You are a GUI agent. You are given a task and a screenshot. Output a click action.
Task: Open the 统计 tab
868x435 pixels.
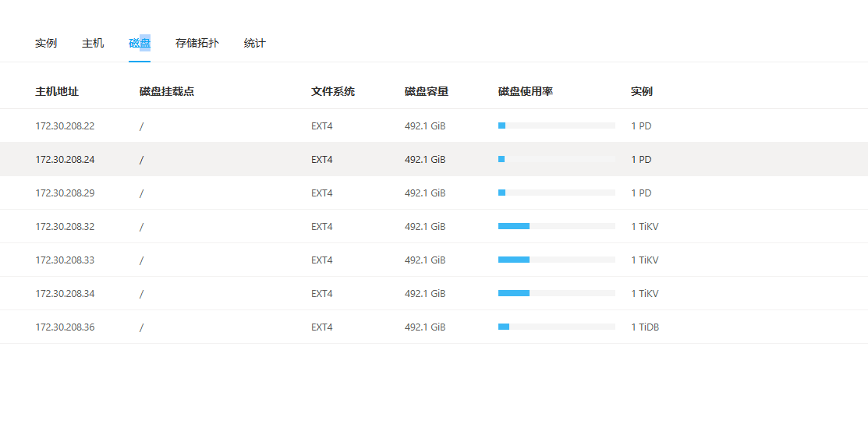point(255,44)
